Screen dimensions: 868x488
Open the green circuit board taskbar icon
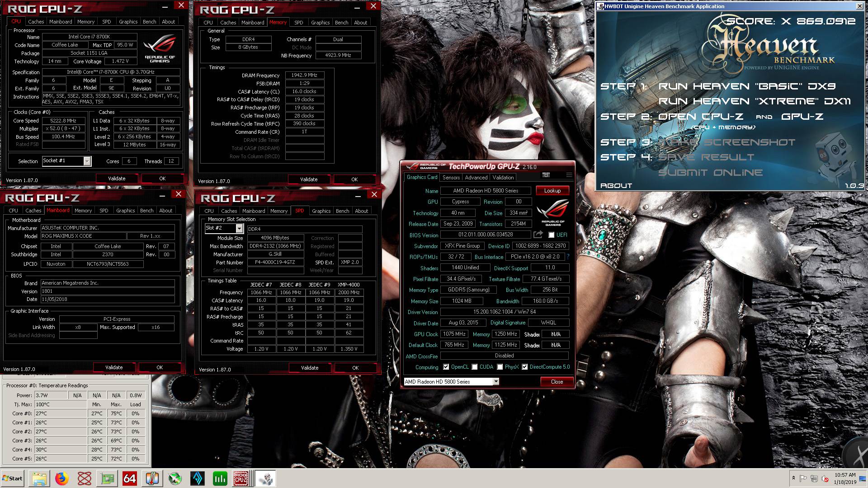[x=107, y=478]
